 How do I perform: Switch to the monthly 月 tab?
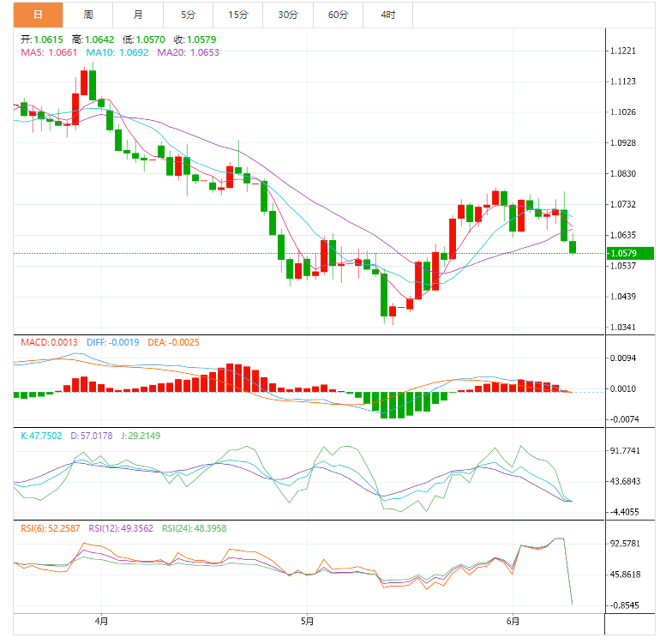138,15
